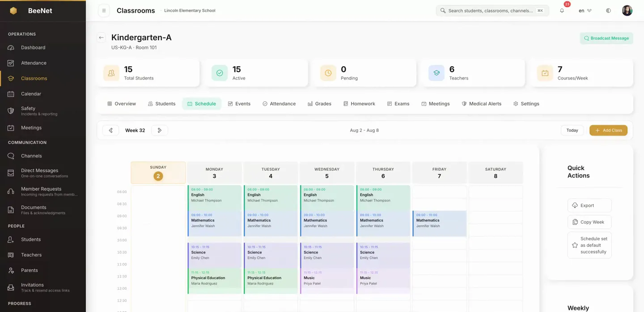
Task: Click the Copy Week quick action
Action: 589,222
